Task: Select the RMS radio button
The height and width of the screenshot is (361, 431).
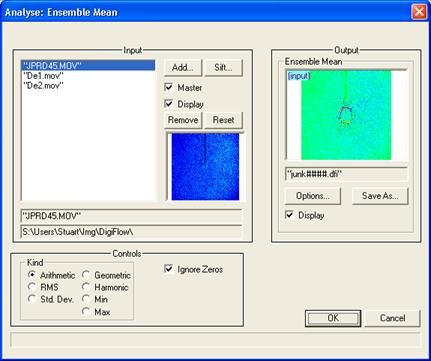Action: click(32, 287)
